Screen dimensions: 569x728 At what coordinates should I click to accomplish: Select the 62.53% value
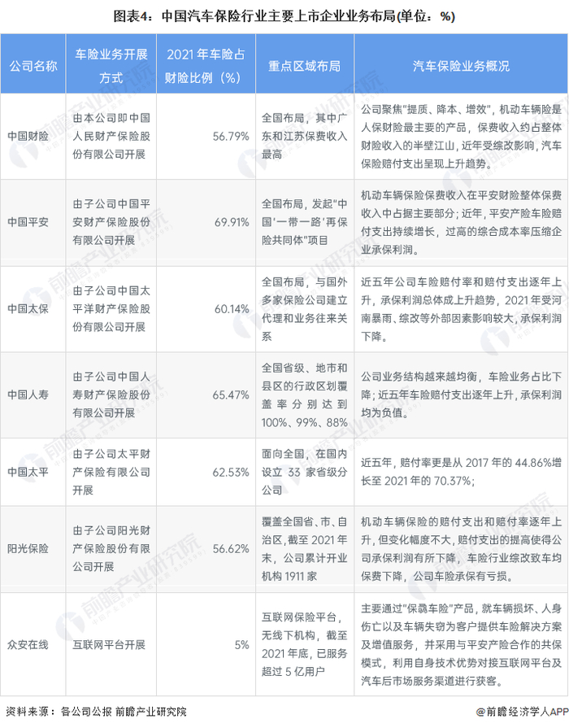(x=231, y=472)
